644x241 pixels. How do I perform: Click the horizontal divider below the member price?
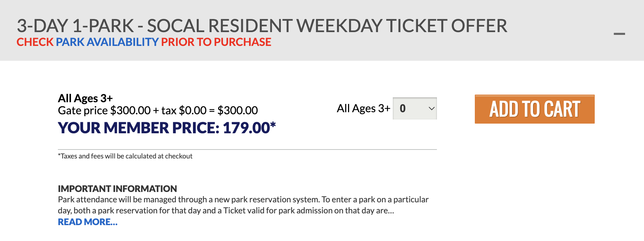pos(247,150)
